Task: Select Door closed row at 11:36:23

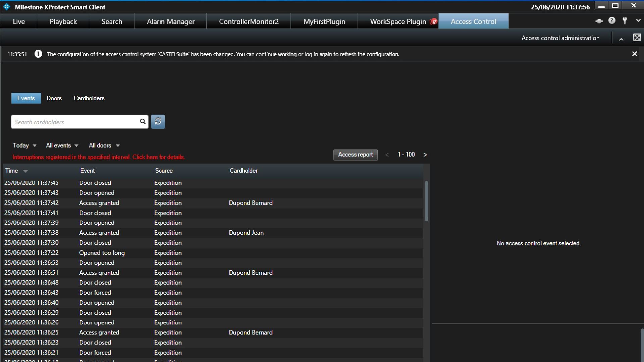Action: 213,343
